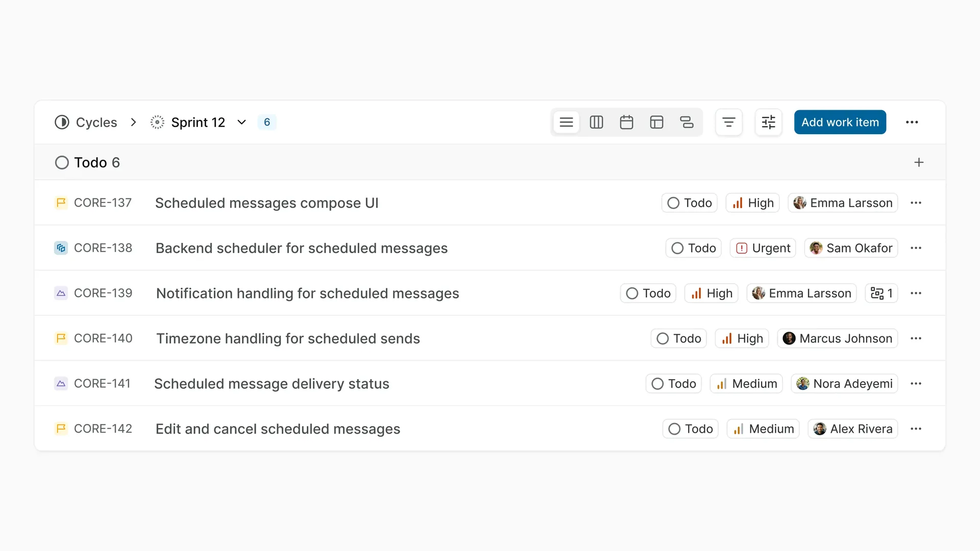Viewport: 980px width, 551px height.
Task: Change High priority on CORE-137
Action: 753,203
